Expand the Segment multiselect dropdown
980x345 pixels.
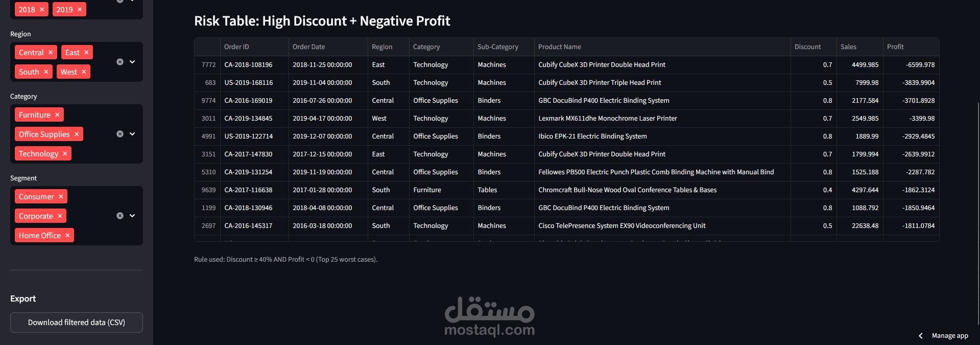132,216
